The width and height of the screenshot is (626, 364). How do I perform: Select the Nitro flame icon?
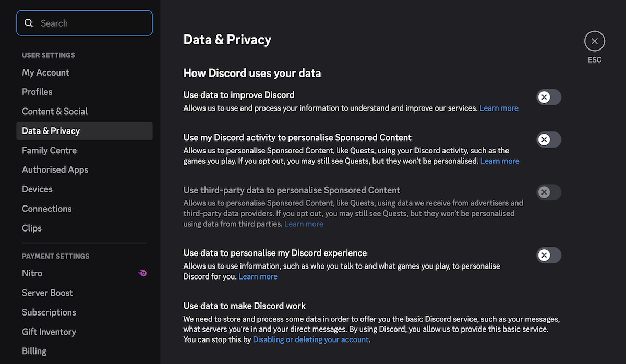142,273
